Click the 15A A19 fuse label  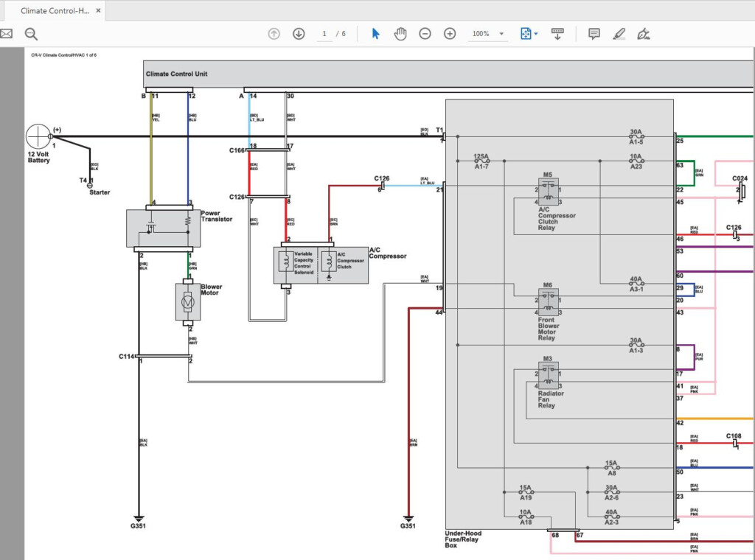[525, 492]
